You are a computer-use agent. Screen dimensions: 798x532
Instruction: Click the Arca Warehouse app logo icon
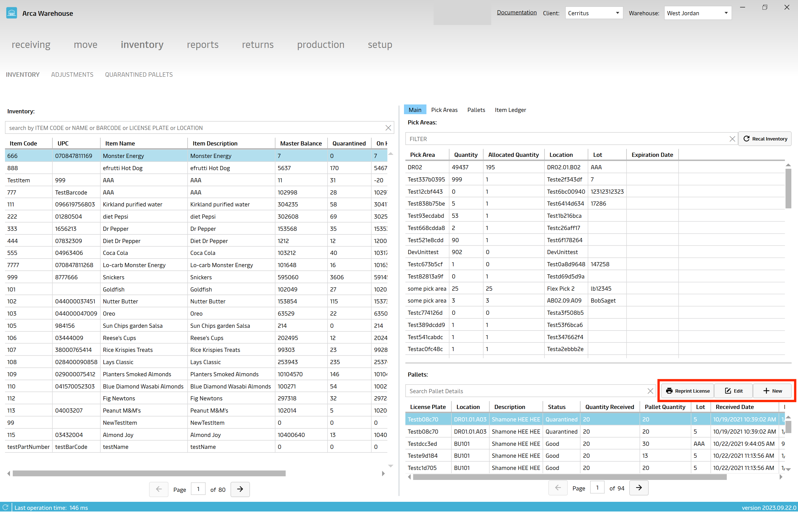tap(12, 13)
